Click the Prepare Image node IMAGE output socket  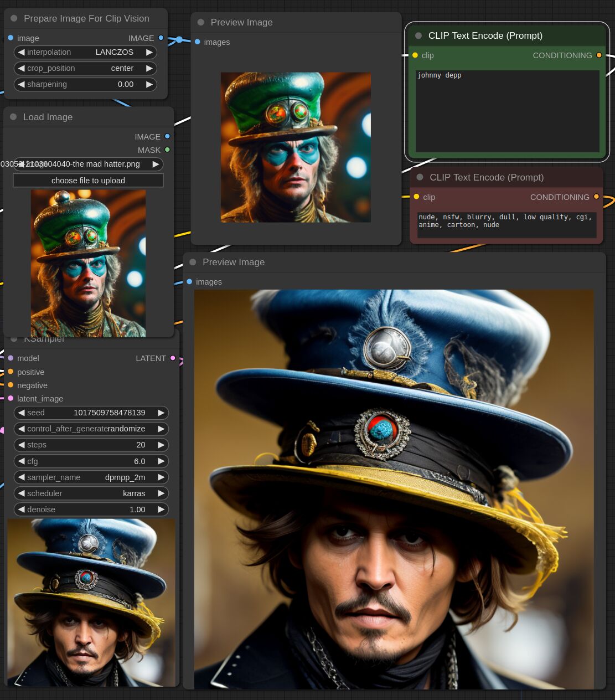(161, 38)
